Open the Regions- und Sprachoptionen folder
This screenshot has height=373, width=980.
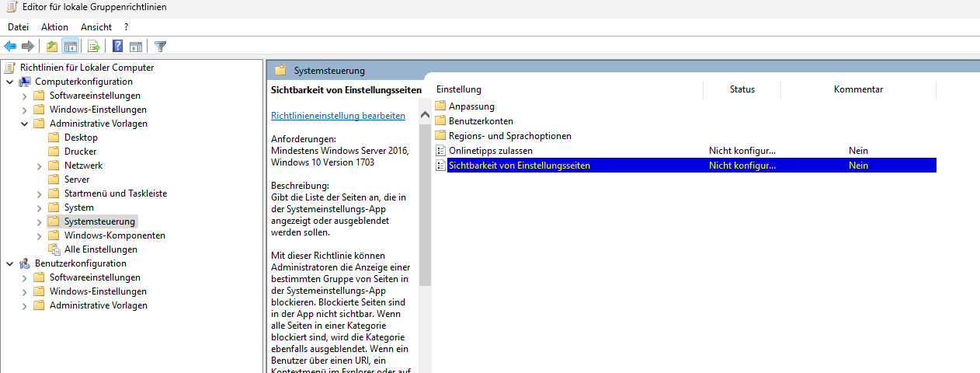click(x=509, y=136)
